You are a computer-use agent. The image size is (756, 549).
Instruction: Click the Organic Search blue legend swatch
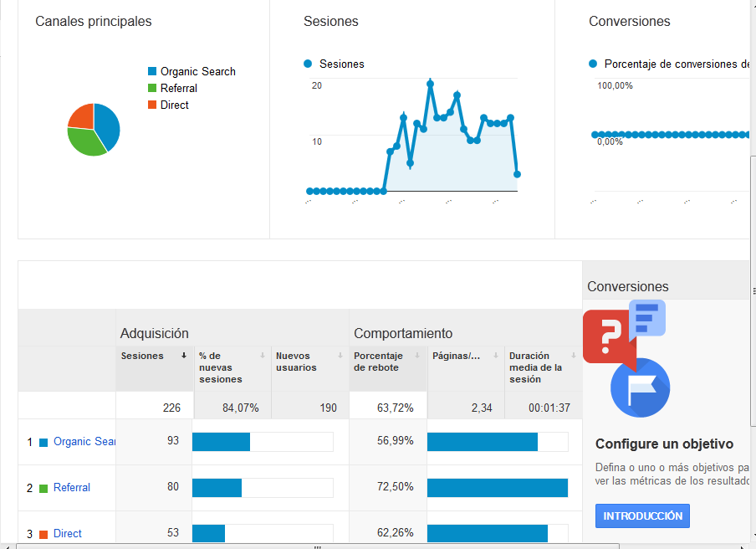(152, 71)
